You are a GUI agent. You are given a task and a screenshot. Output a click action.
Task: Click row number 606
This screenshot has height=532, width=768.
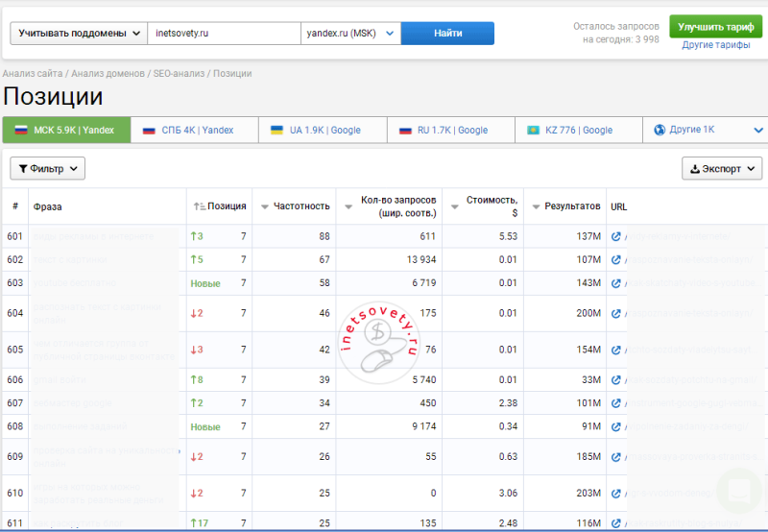coord(15,380)
